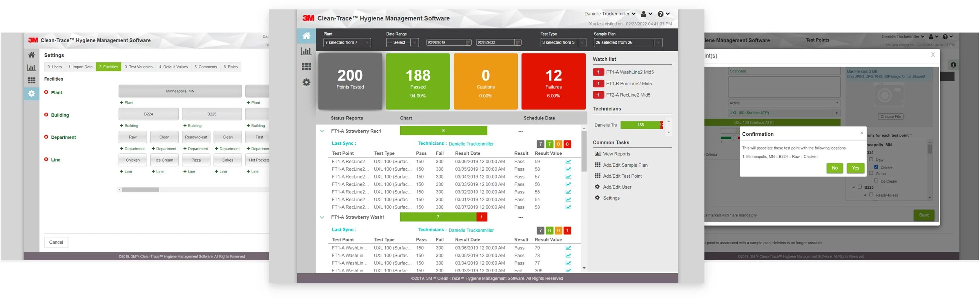This screenshot has width=980, height=299.
Task: Check the Clean location checkbox in right window
Action: (x=871, y=173)
